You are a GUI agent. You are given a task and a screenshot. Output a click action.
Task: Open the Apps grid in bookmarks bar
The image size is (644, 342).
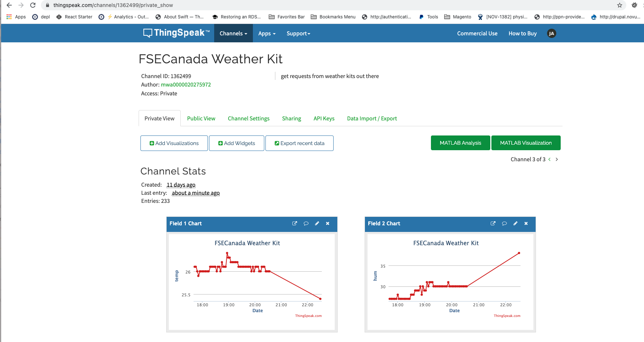16,17
